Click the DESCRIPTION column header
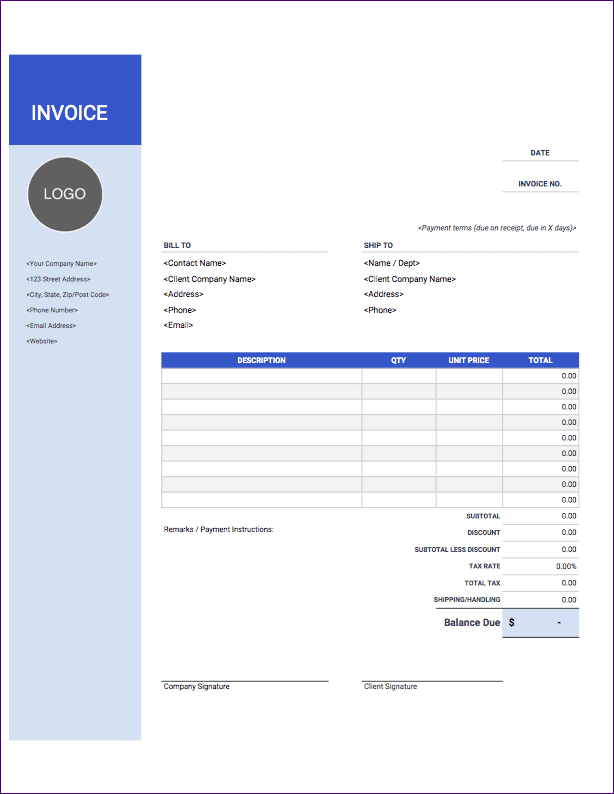The height and width of the screenshot is (794, 614). pos(261,360)
